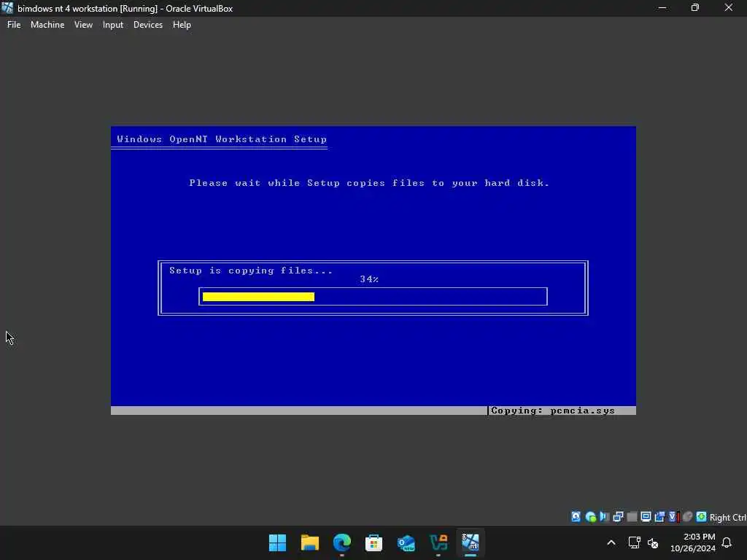
Task: Open the View menu
Action: click(83, 25)
